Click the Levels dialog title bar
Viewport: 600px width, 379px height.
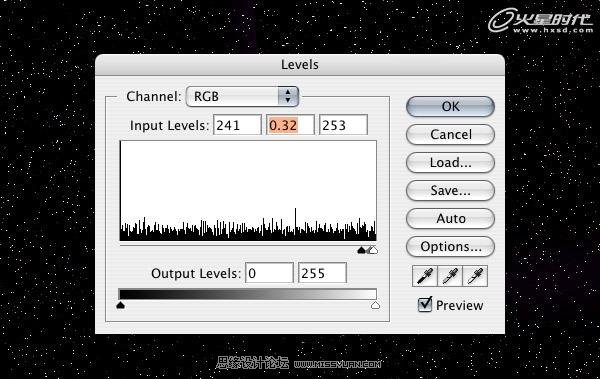tap(300, 65)
